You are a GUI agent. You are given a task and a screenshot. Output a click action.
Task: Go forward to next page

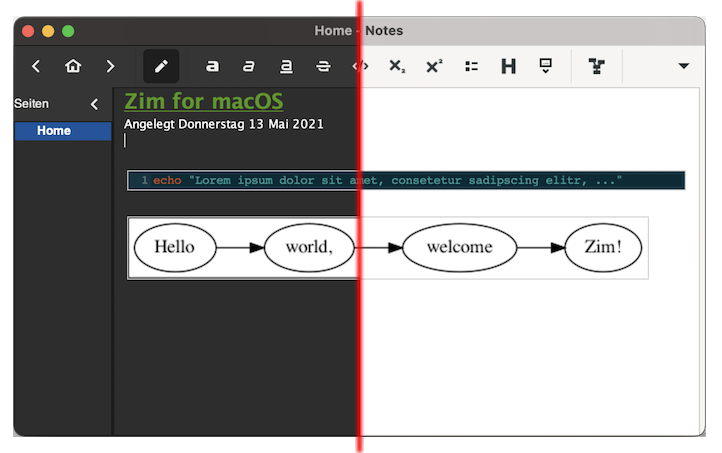click(x=110, y=67)
